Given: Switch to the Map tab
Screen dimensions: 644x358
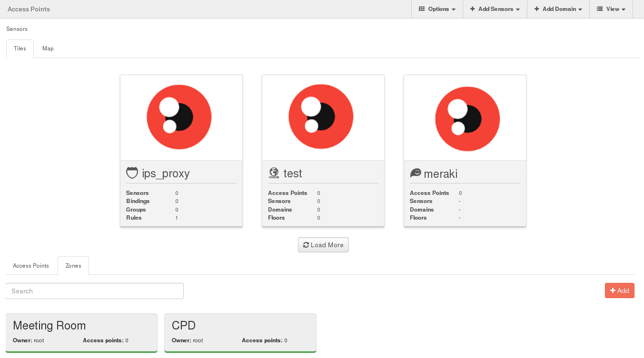Looking at the screenshot, I should point(48,48).
